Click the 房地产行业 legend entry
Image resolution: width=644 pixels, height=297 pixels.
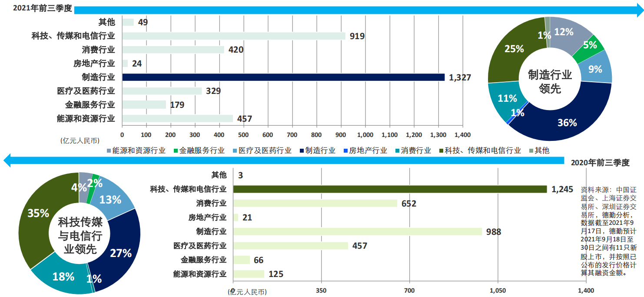click(x=365, y=151)
